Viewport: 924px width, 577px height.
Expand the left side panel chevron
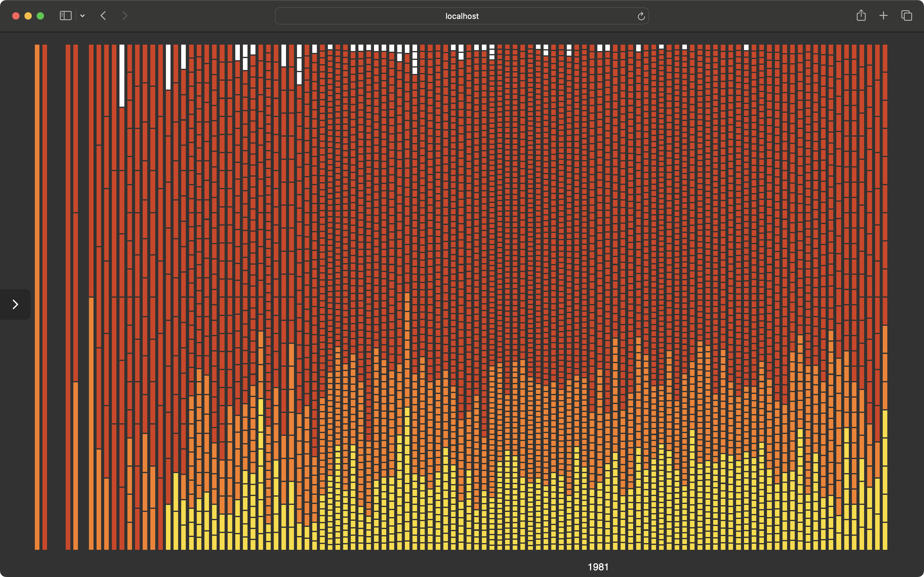15,304
